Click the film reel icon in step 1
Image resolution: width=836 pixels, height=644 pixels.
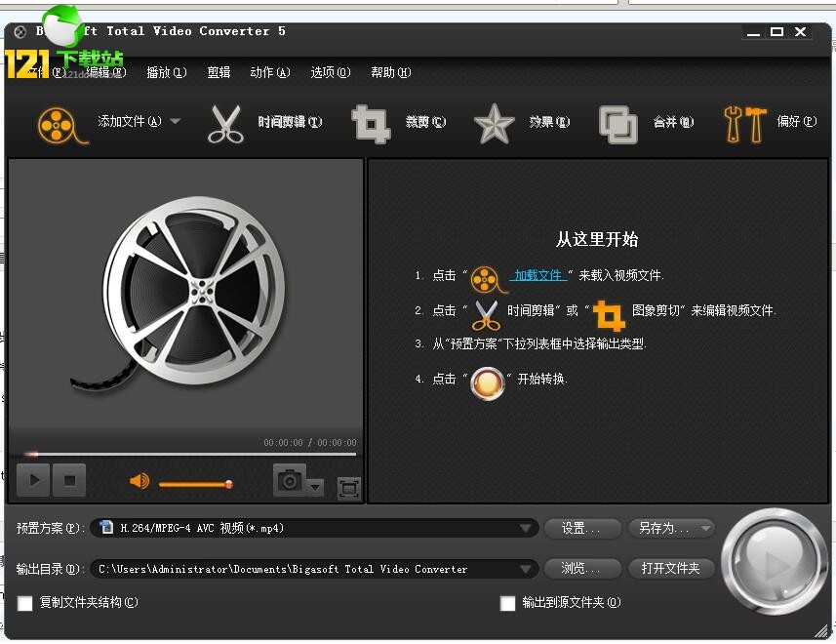(x=488, y=279)
